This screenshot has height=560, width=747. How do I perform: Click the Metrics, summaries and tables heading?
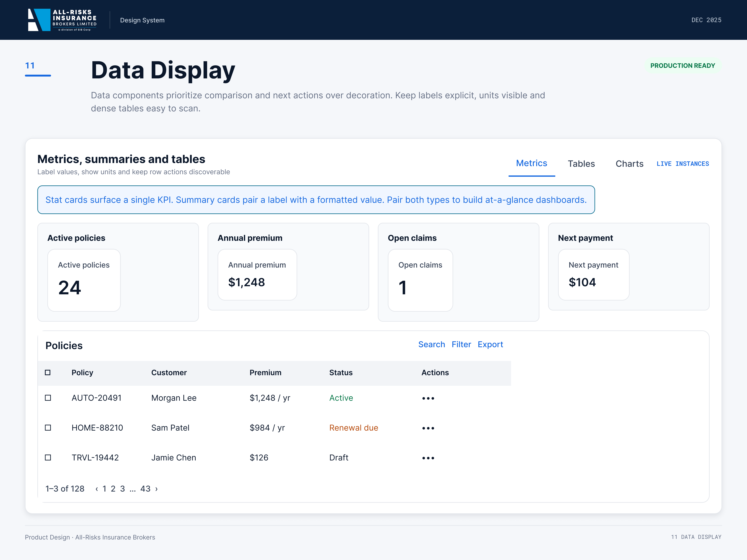click(x=121, y=159)
